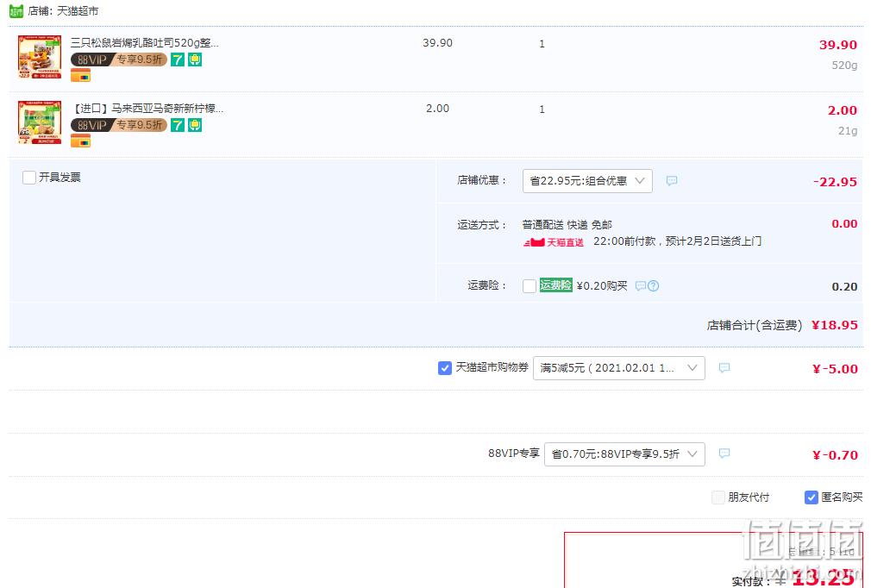Viewport: 871px width, 588px height.
Task: Click the green 运费险 badge
Action: point(556,285)
